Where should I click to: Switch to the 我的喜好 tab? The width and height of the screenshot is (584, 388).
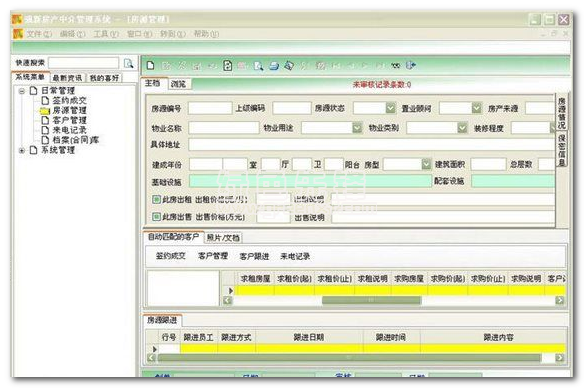[x=104, y=78]
